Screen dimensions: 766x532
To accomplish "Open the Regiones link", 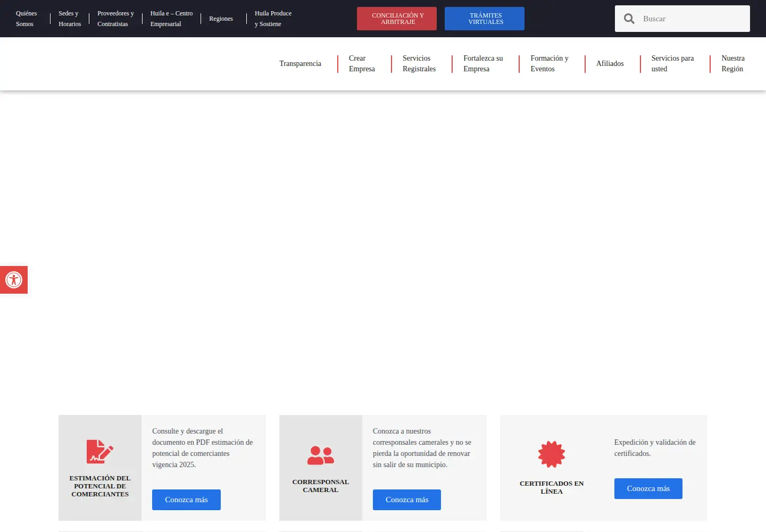I will 221,19.
